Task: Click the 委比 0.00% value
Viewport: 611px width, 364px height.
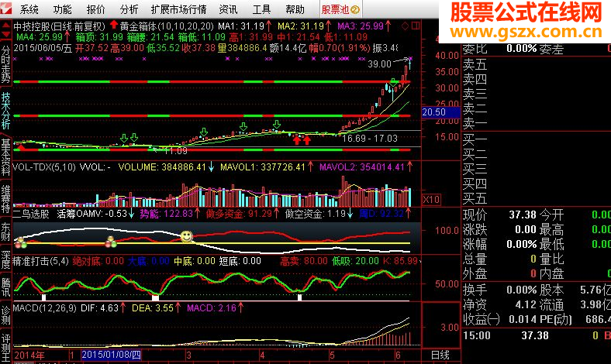Action: tap(522, 49)
